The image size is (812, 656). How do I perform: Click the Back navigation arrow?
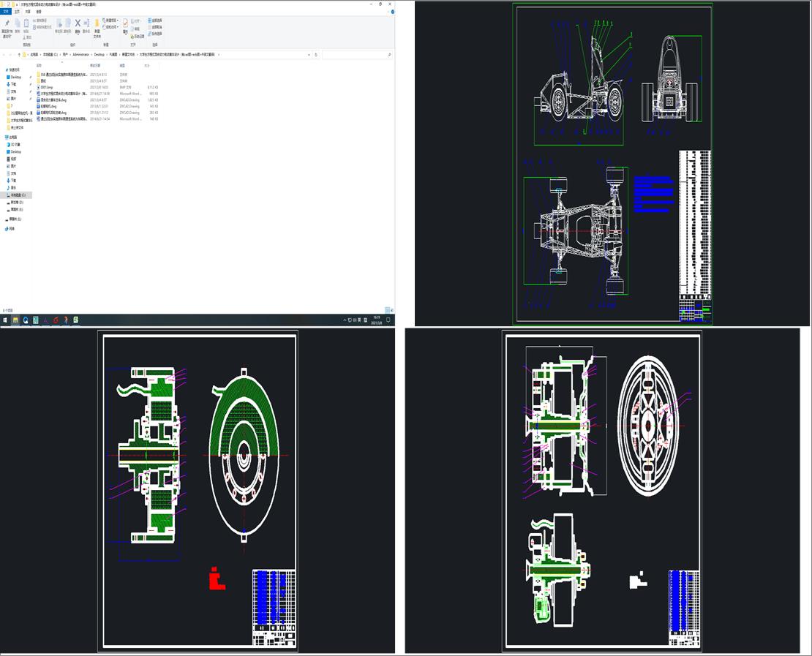coord(4,54)
